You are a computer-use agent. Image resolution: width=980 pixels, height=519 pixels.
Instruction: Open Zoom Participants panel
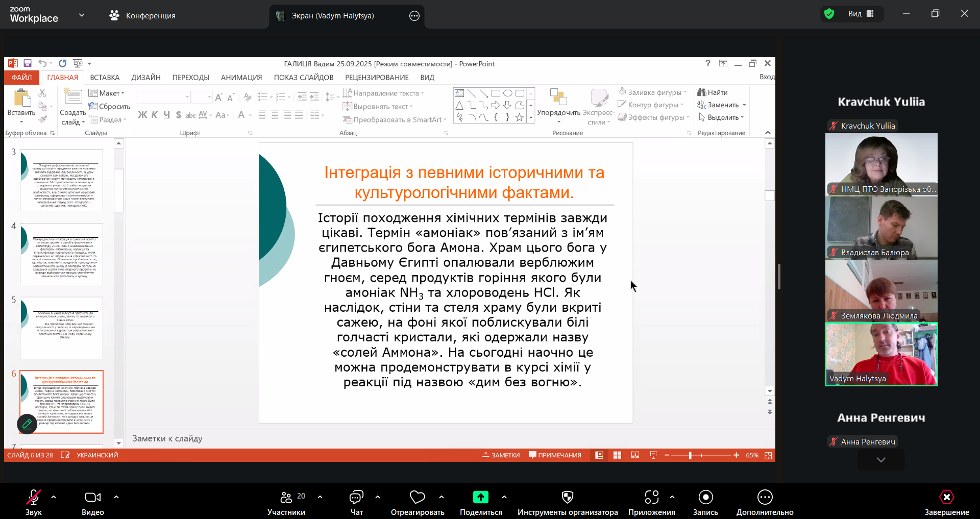(x=286, y=503)
